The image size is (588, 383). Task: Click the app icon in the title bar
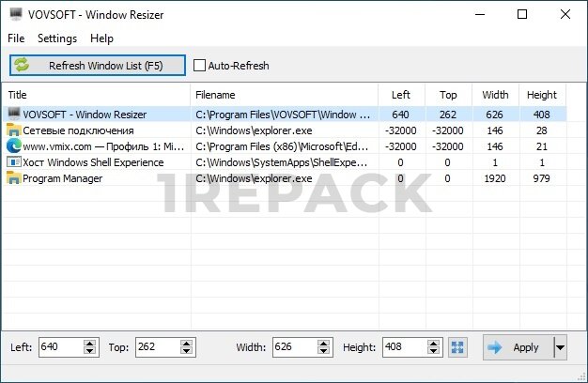click(x=14, y=14)
